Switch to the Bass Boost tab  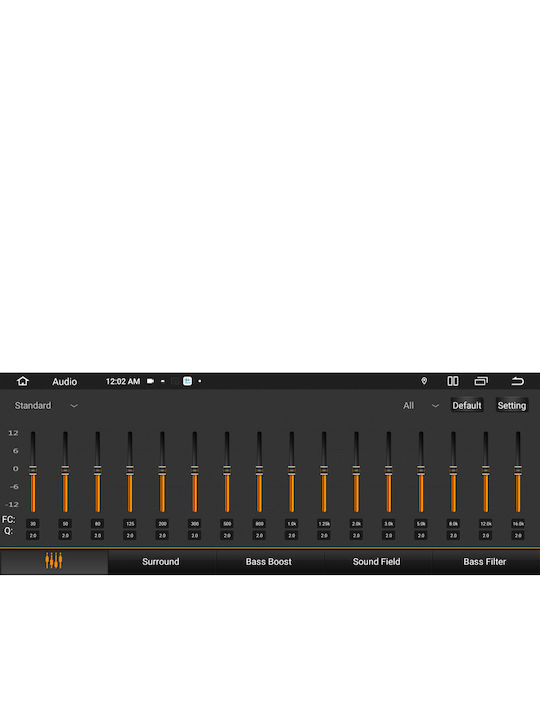click(x=269, y=562)
